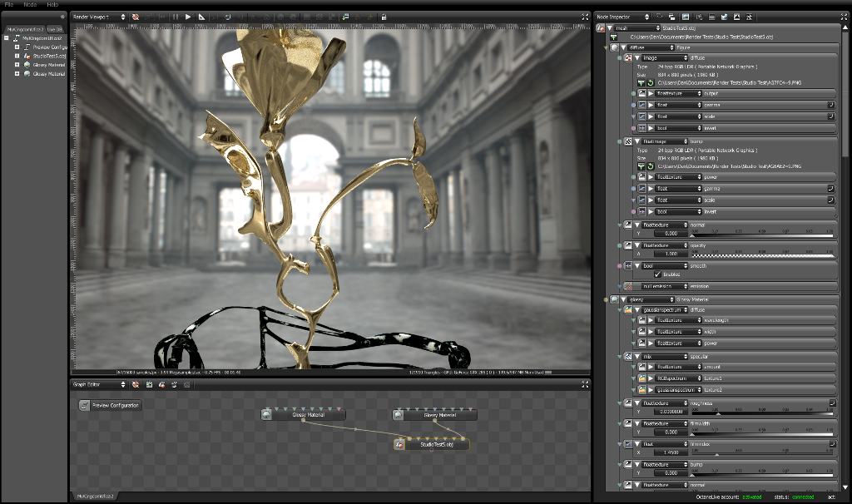Maximize the Node Inspector panel
Image resolution: width=852 pixels, height=504 pixels.
coord(845,17)
